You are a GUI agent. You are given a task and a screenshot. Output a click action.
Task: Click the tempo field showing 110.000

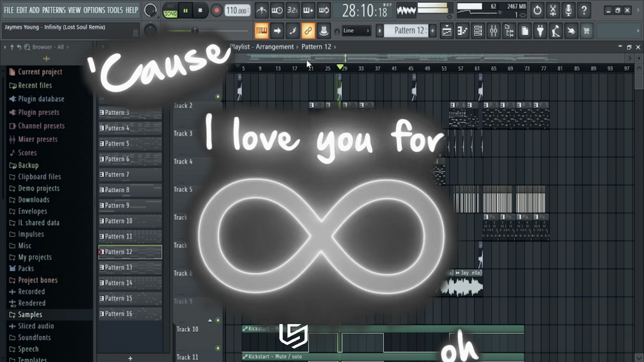tap(237, 11)
